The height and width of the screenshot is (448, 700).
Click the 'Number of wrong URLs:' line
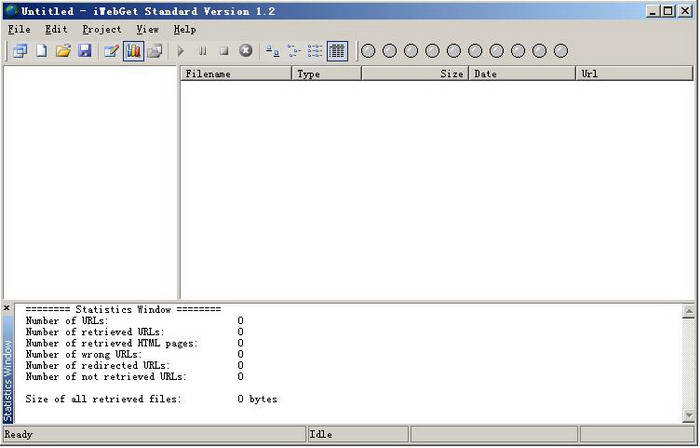[84, 354]
